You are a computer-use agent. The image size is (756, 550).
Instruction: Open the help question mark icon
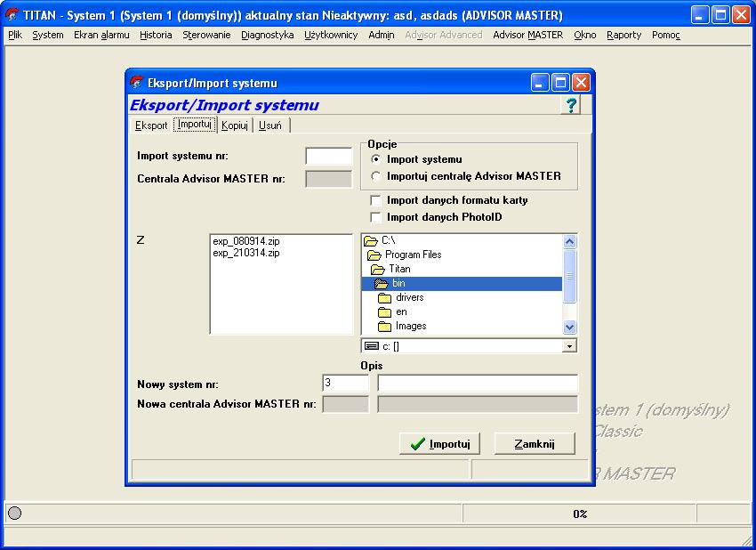click(x=571, y=105)
